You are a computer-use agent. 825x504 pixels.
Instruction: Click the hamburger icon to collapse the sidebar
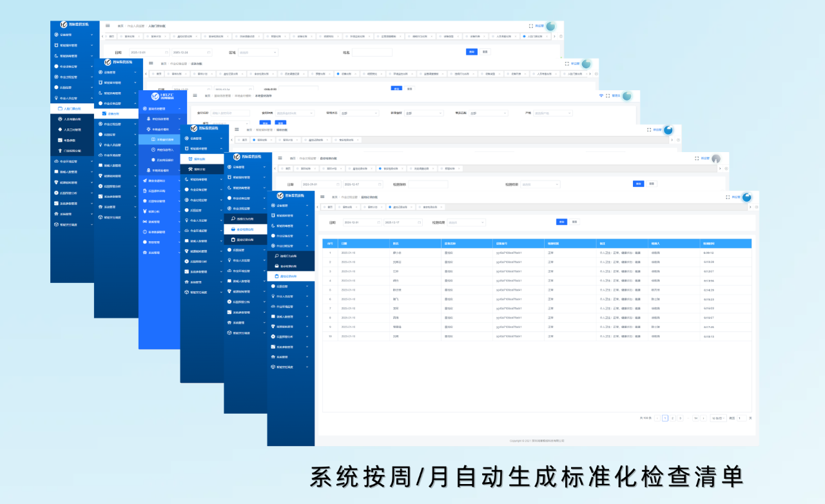pos(322,197)
